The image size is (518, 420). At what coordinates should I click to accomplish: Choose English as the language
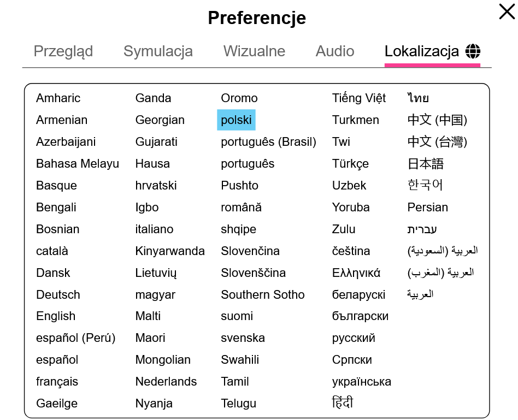point(56,316)
